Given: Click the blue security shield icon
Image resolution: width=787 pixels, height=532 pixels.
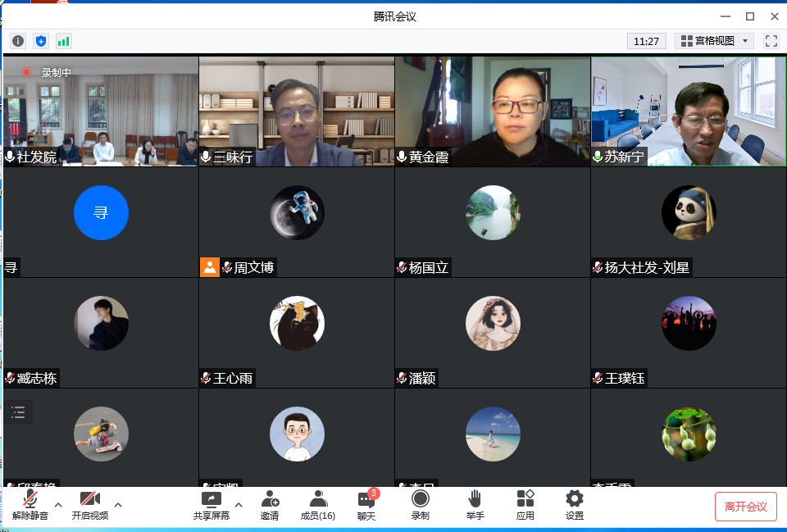Looking at the screenshot, I should pos(41,41).
